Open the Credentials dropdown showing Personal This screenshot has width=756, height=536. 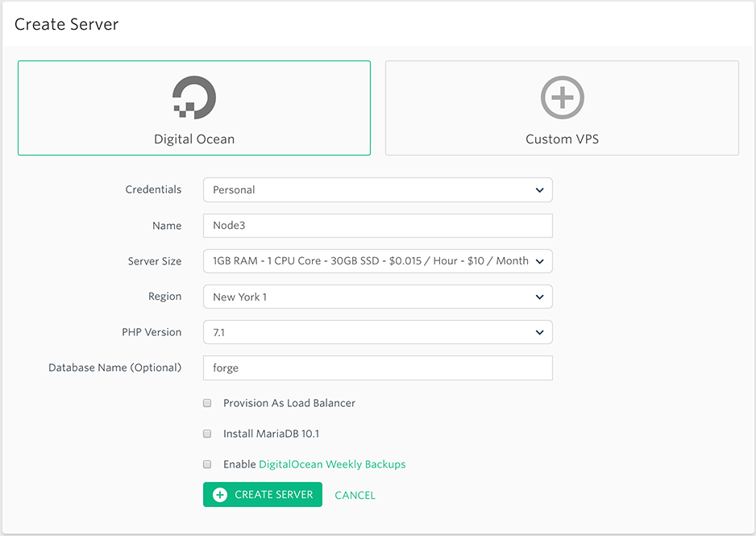(x=377, y=189)
